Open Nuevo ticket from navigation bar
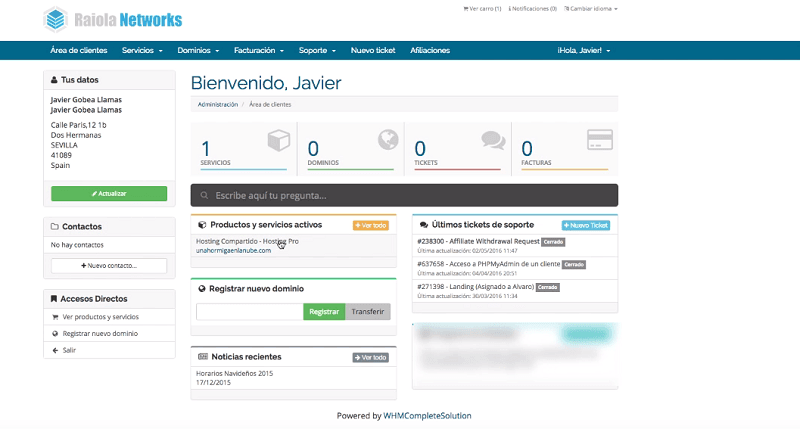This screenshot has height=429, width=800. tap(373, 51)
